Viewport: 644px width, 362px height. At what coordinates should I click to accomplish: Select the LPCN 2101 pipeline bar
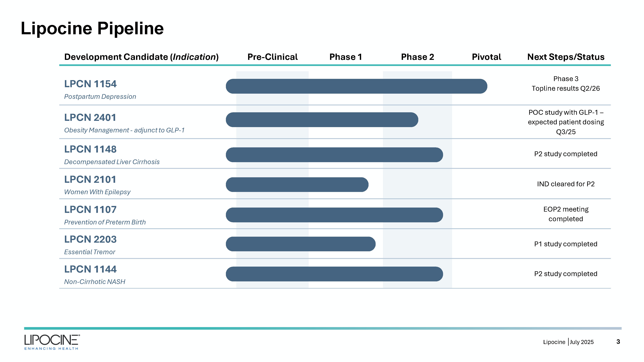pyautogui.click(x=297, y=185)
